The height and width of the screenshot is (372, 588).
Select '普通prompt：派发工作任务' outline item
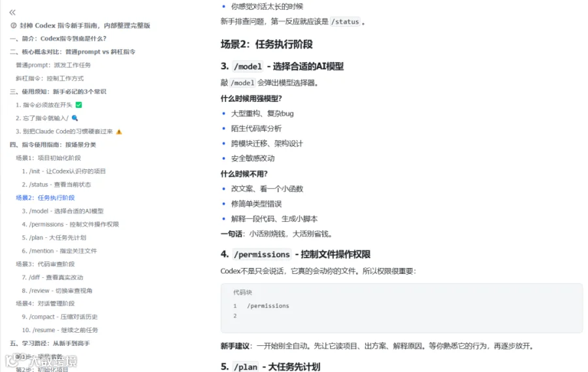pos(54,65)
